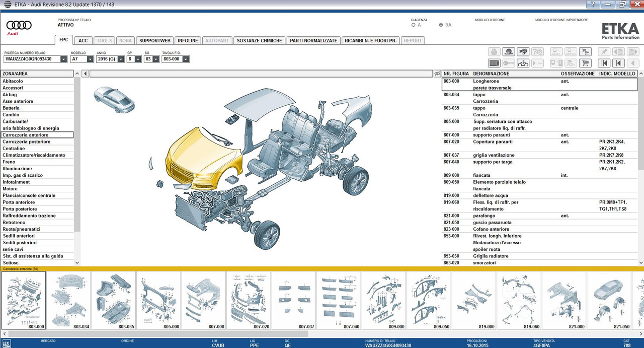The image size is (644, 348).
Task: Collapse the left panel using arrow toggle
Action: 85,74
